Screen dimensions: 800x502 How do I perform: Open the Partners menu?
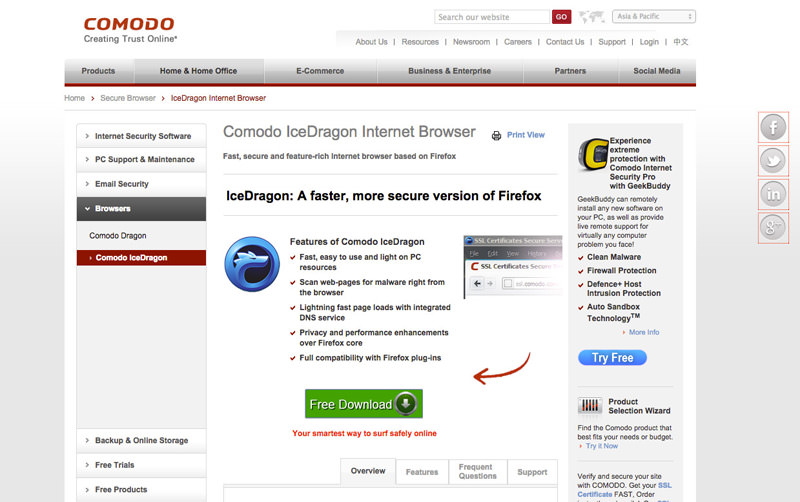tap(570, 71)
